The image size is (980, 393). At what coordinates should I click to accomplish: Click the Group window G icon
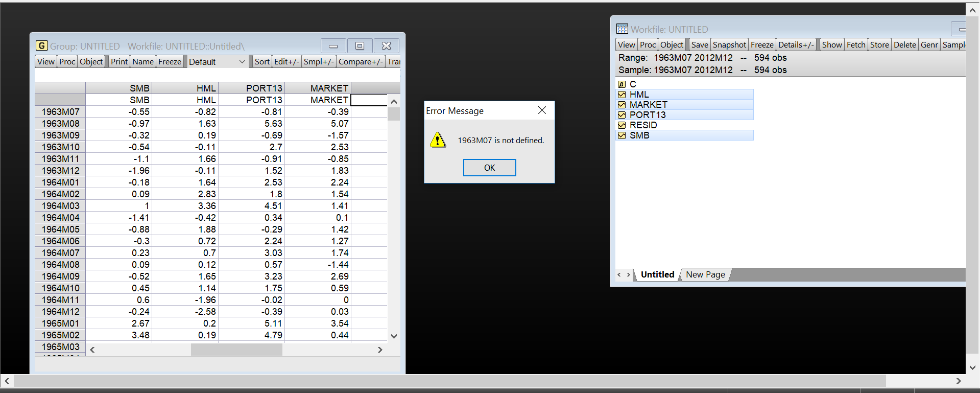coord(42,46)
